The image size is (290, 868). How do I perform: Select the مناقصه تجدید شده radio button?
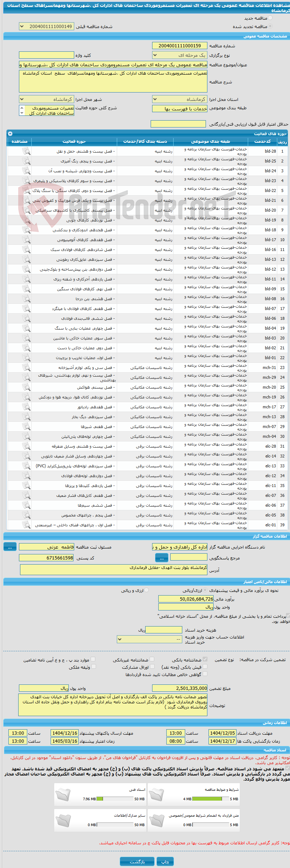pos(270,26)
